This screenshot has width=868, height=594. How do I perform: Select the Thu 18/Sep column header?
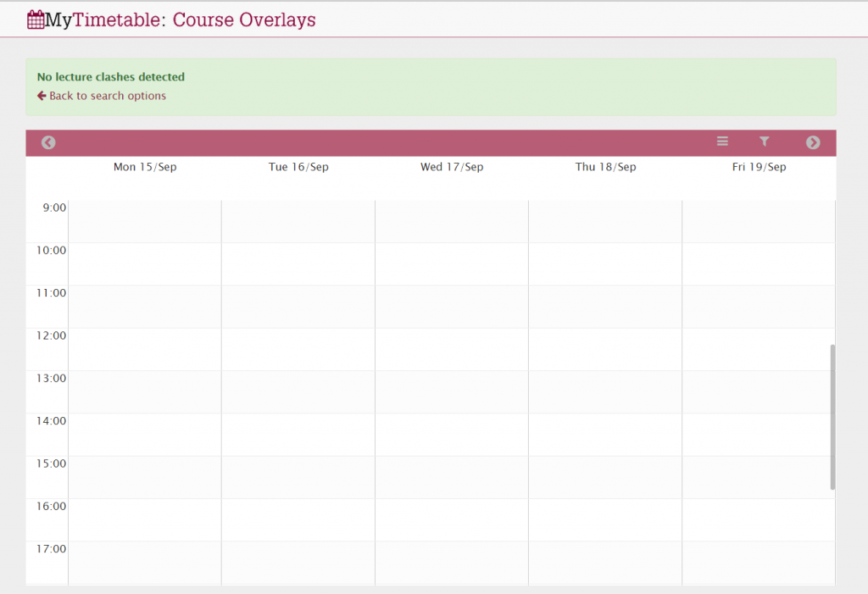tap(605, 167)
